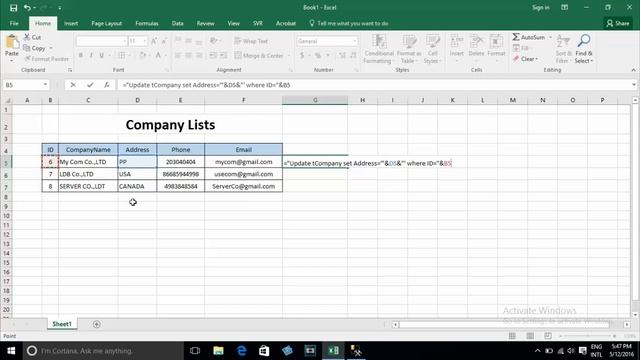Cut the selection with the scissors icon
The width and height of the screenshot is (640, 360).
pos(33,37)
